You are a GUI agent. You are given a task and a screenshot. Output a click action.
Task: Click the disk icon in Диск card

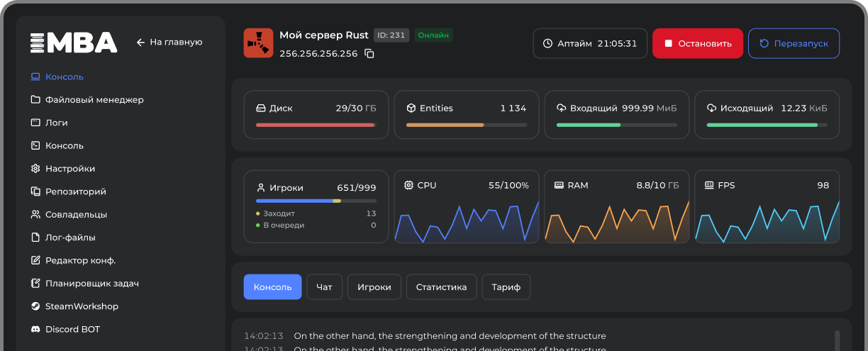(260, 108)
